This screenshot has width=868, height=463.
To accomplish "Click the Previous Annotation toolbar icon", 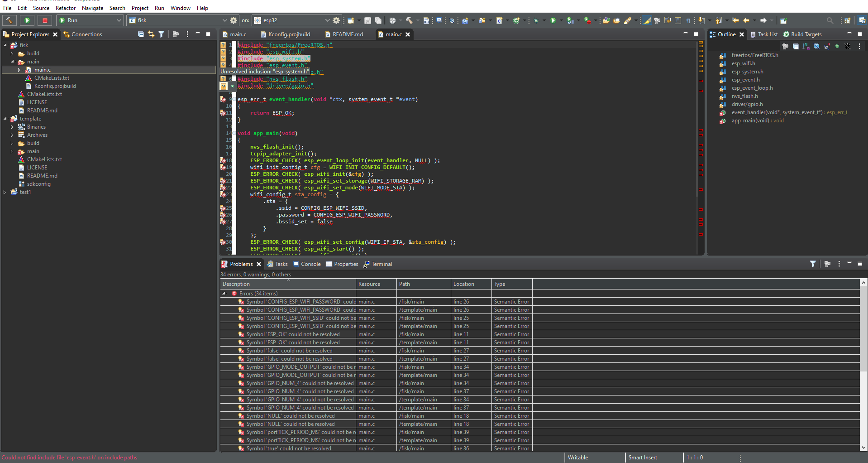I will pyautogui.click(x=718, y=20).
